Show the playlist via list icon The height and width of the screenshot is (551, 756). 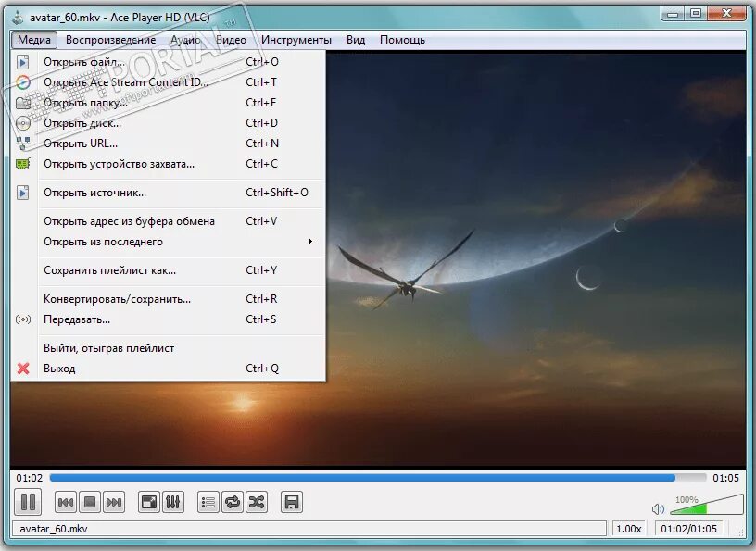pos(208,502)
